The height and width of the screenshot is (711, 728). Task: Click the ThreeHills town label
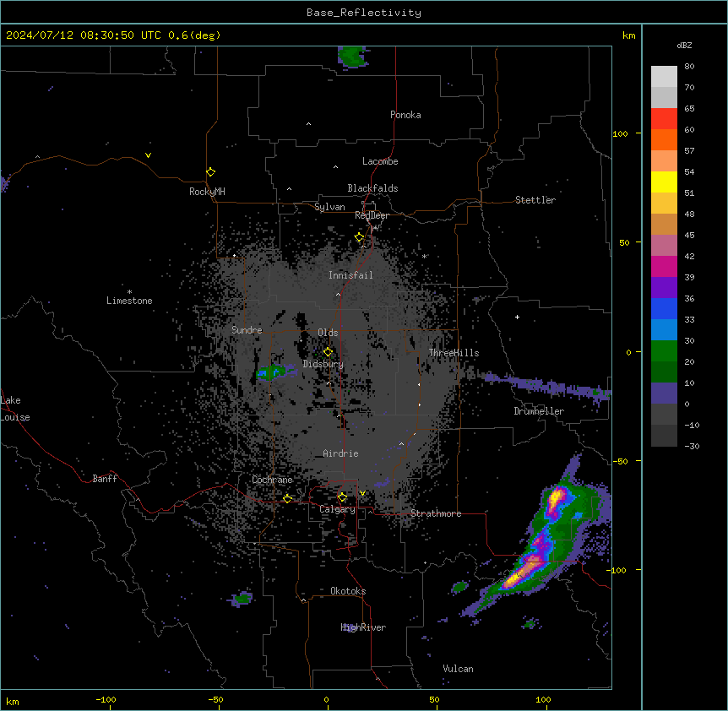(x=454, y=353)
